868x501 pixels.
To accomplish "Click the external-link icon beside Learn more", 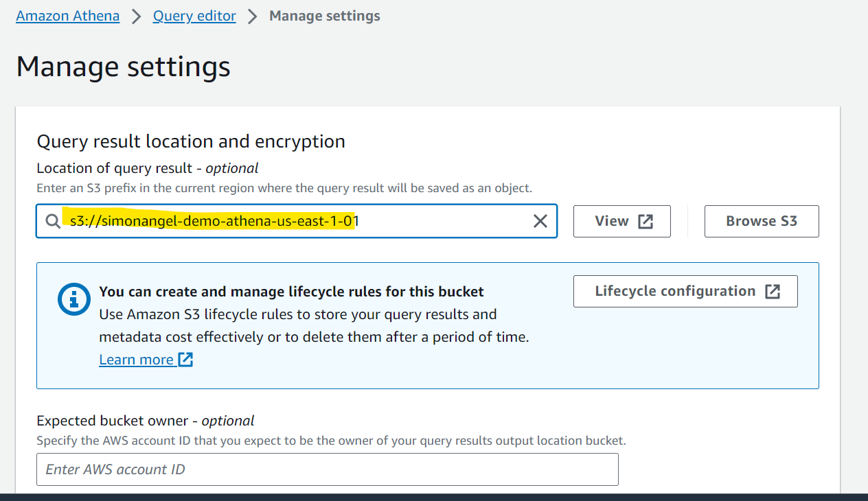I will 185,360.
